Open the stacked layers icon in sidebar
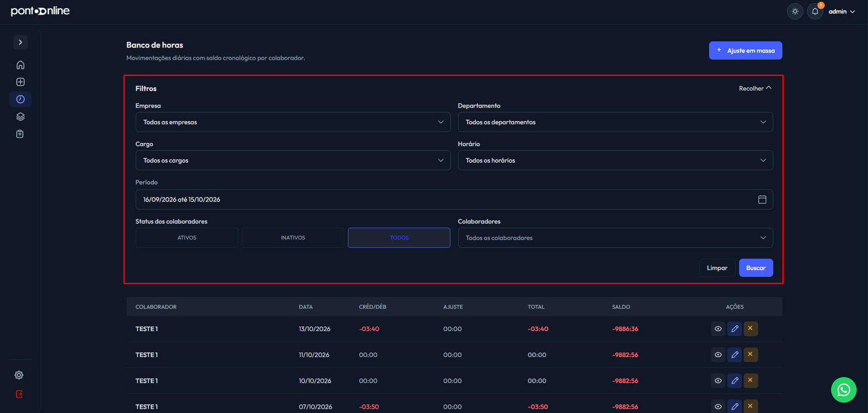The image size is (868, 413). tap(20, 117)
